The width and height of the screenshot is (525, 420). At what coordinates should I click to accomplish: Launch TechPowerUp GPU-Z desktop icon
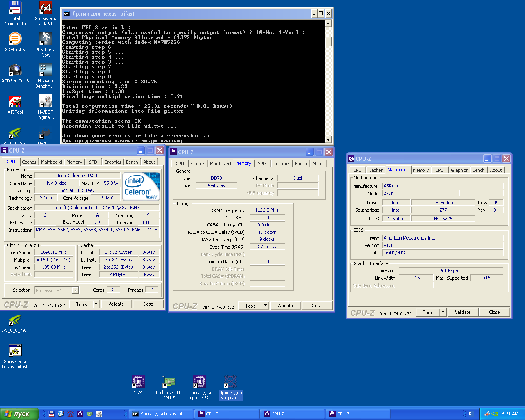pyautogui.click(x=169, y=388)
